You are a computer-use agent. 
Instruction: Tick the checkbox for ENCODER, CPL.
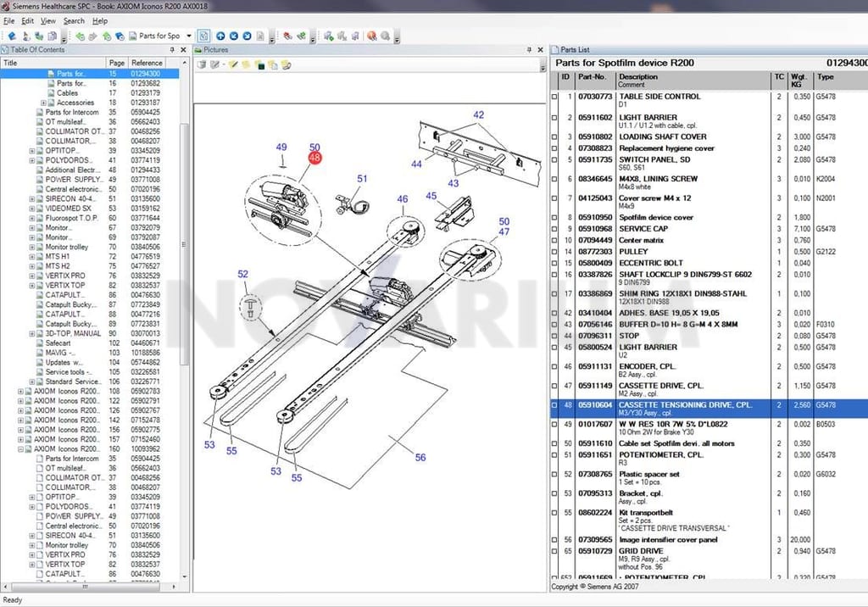pyautogui.click(x=554, y=366)
